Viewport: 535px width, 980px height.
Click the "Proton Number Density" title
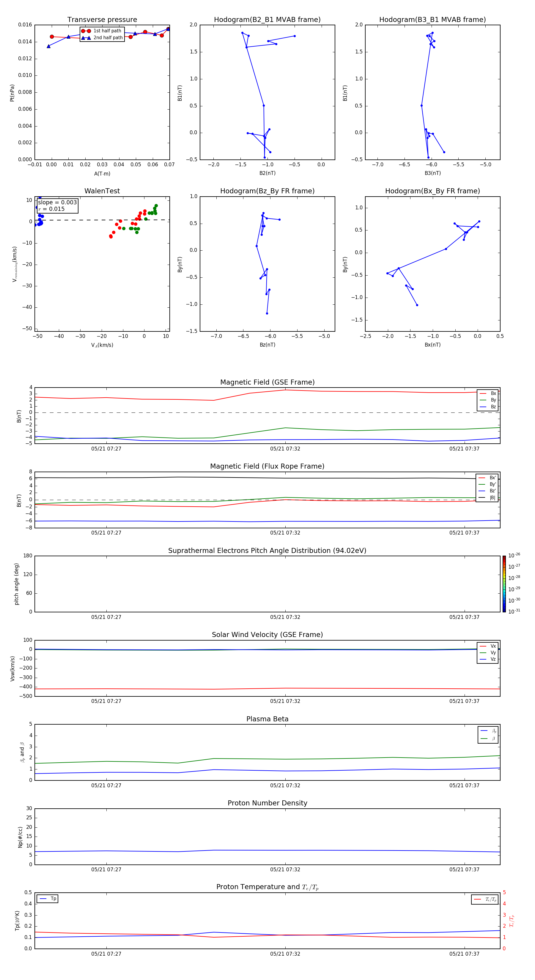point(267,803)
